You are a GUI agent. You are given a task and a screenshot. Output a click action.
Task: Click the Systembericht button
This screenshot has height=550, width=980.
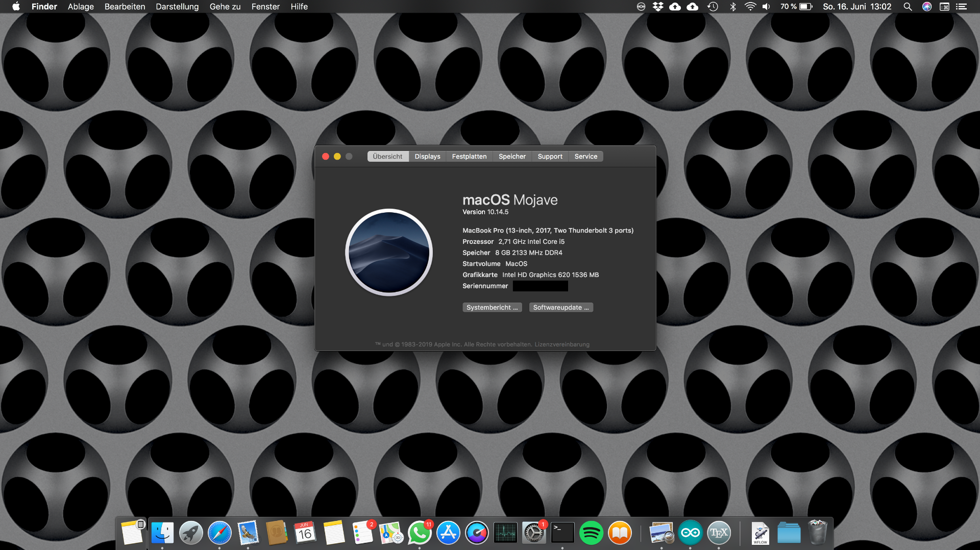click(492, 308)
